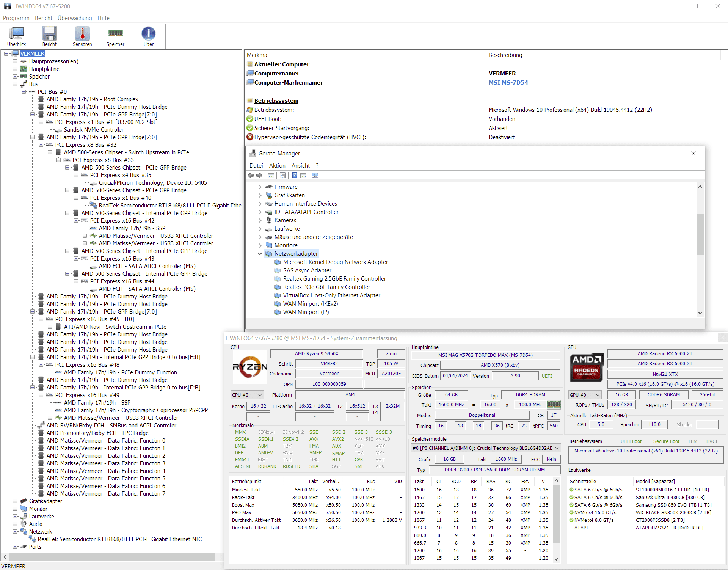Click the MSI MS-7D54 brand name link
Viewport: 728px width, 570px height.
tap(508, 83)
